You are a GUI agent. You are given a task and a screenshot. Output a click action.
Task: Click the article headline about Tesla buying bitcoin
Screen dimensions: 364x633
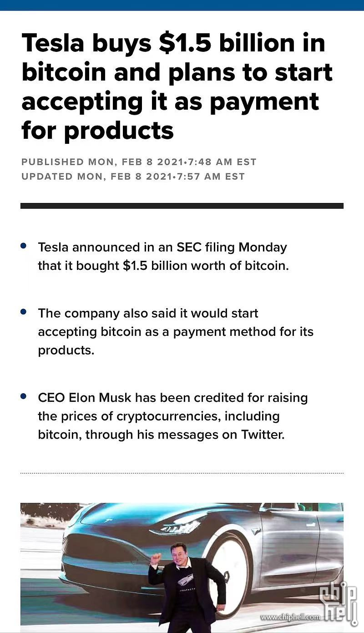(177, 87)
